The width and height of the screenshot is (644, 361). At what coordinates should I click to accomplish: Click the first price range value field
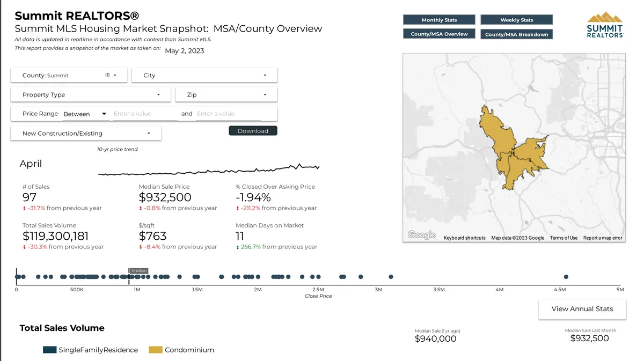pyautogui.click(x=144, y=114)
